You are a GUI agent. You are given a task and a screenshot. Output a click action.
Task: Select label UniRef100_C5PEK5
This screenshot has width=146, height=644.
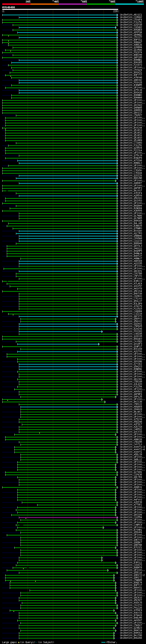[x=131, y=326]
